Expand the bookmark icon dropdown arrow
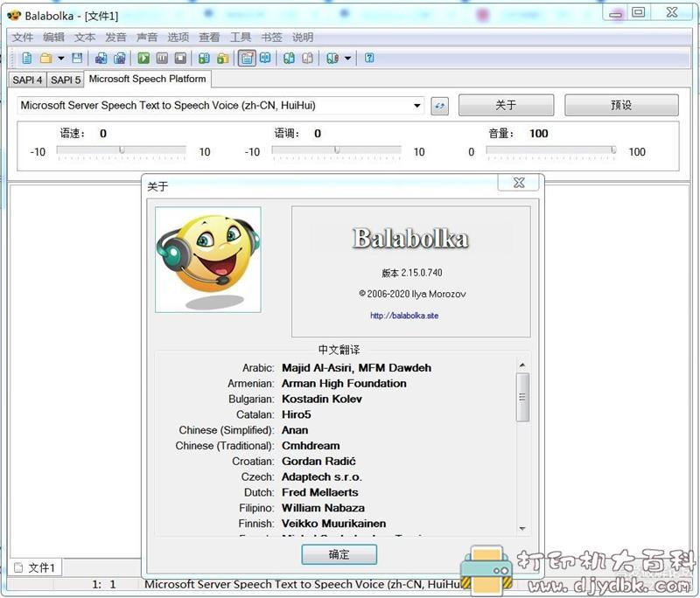This screenshot has width=700, height=598. point(347,58)
